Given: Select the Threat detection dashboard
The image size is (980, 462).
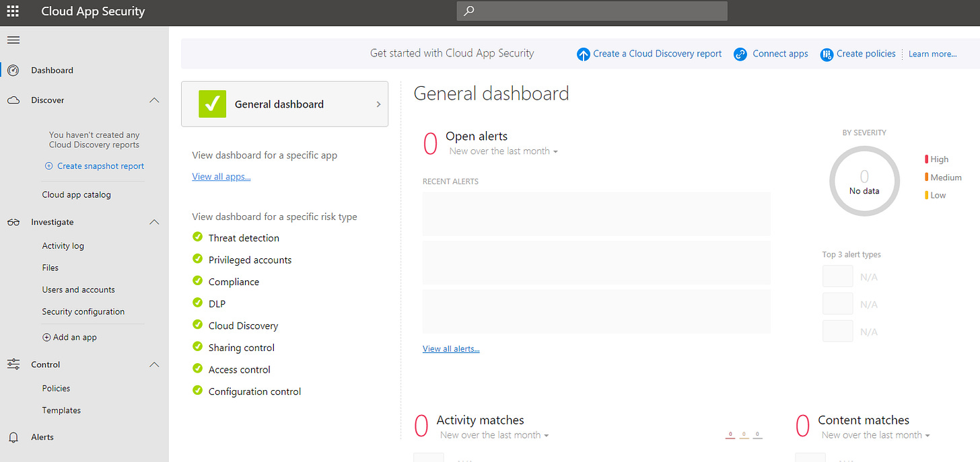Looking at the screenshot, I should [x=244, y=238].
